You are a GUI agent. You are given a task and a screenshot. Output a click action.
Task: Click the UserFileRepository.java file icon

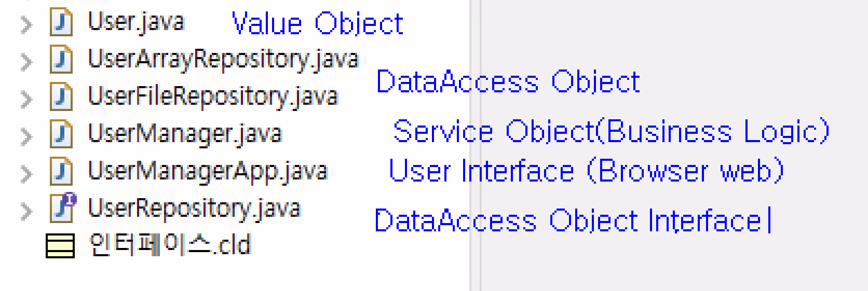(x=61, y=98)
